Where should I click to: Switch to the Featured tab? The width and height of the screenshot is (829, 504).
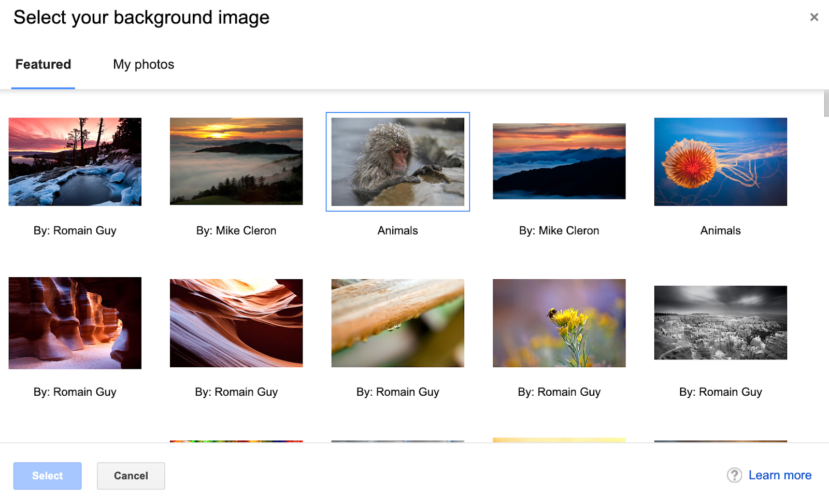click(x=43, y=64)
